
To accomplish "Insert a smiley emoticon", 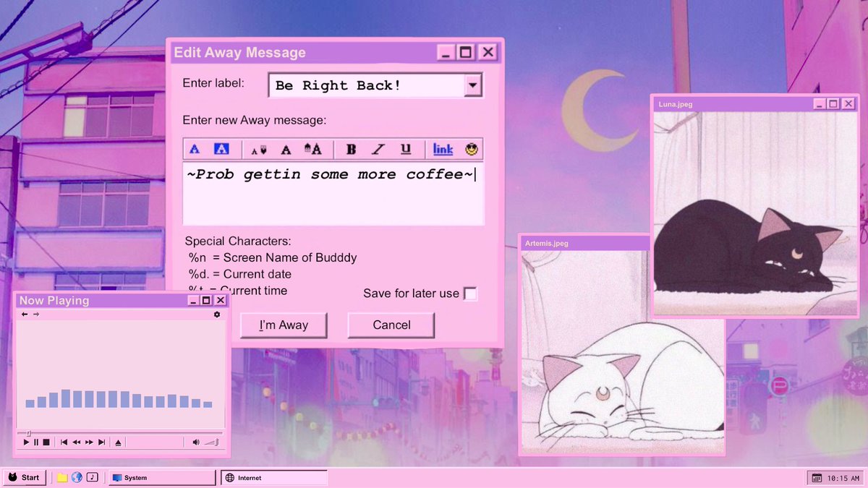I will [x=471, y=149].
